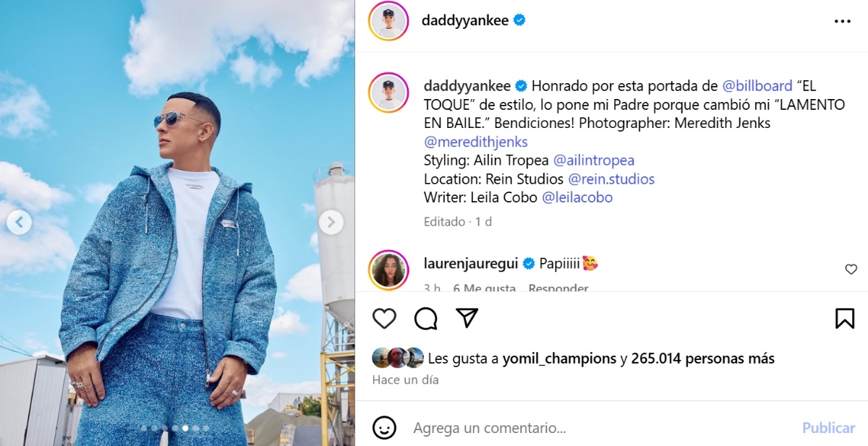Viewport: 868px width, 446px height.
Task: Follow the @leilacobo mention link
Action: coord(577,197)
